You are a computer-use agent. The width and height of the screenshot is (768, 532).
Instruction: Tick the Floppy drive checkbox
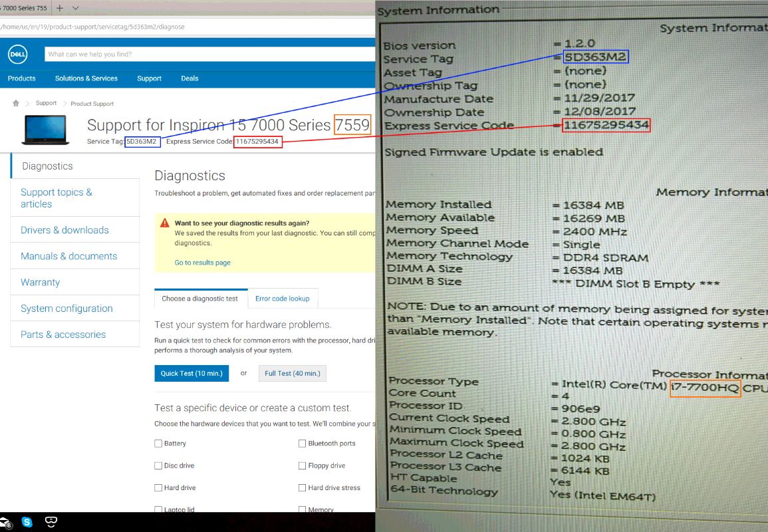click(x=302, y=465)
